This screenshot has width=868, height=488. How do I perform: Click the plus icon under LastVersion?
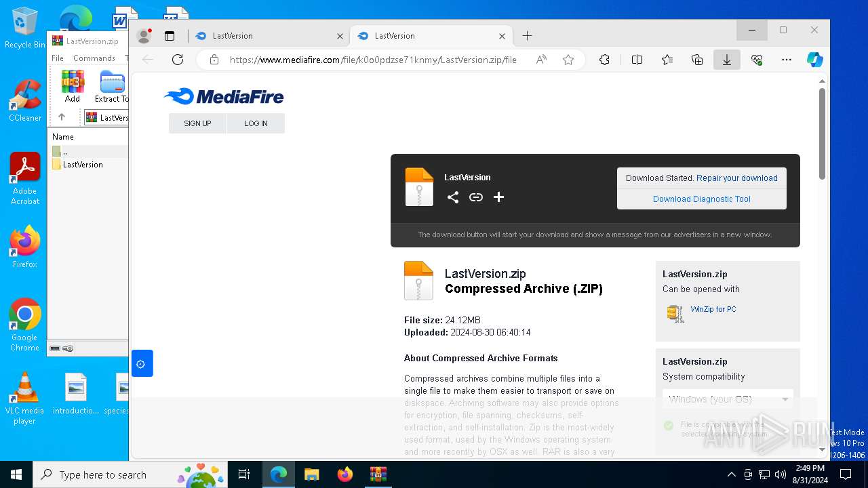click(498, 197)
